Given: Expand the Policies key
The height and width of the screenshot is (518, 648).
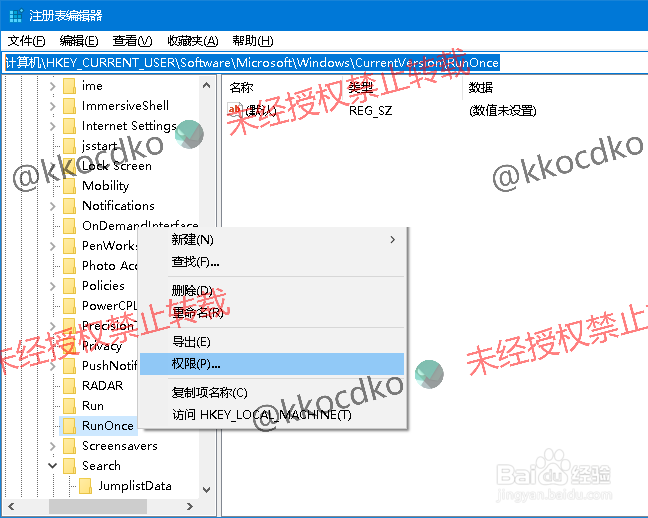Looking at the screenshot, I should pyautogui.click(x=52, y=286).
